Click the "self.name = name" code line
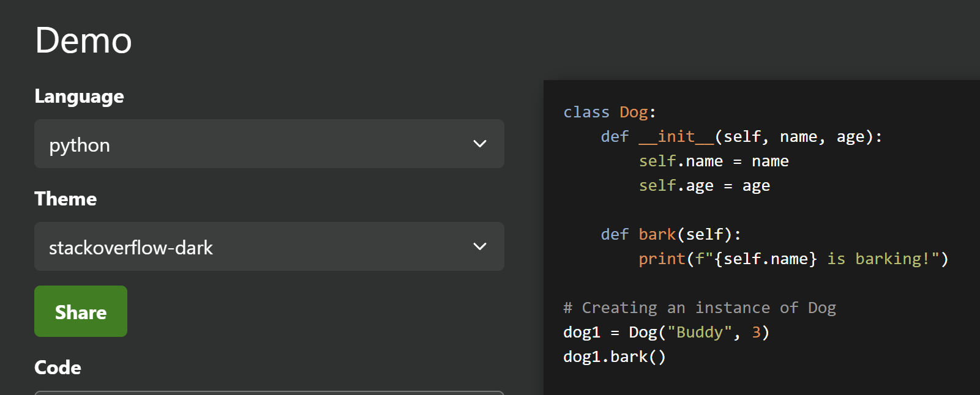Viewport: 980px width, 395px height. coord(714,161)
